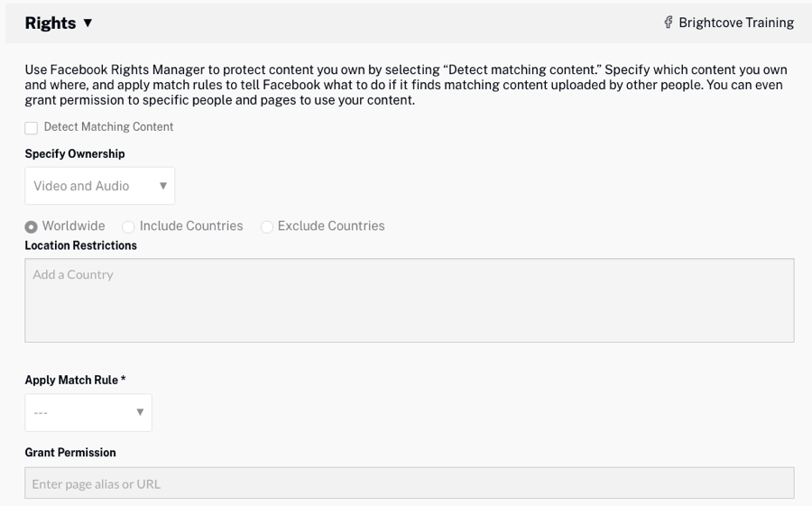
Task: Click the Apply Match Rule dropdown arrow
Action: tap(140, 412)
